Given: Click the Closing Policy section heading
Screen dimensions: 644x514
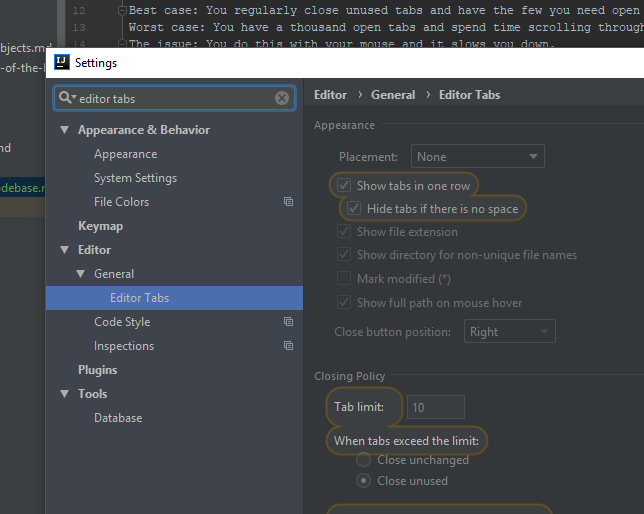Looking at the screenshot, I should [350, 376].
